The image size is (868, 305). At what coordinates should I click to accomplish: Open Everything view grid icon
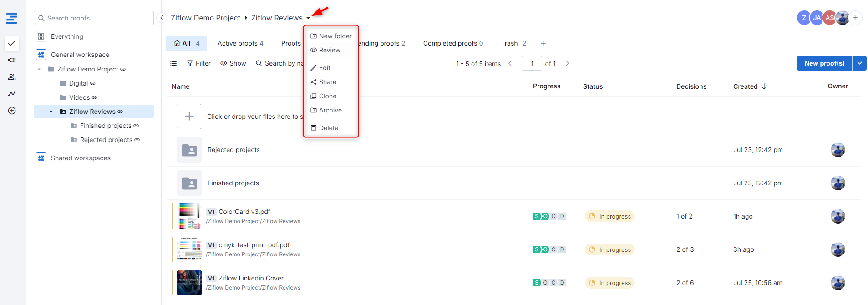(x=41, y=36)
